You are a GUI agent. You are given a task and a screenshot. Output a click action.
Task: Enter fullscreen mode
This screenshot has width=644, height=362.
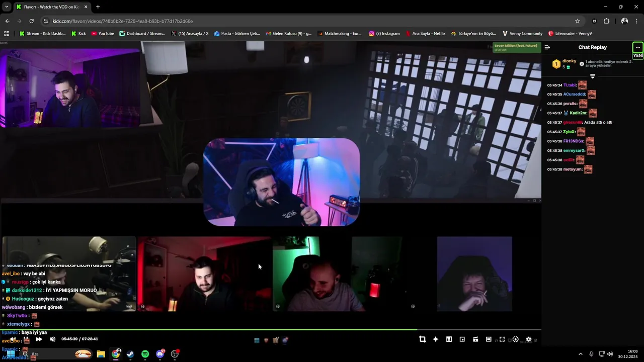502,339
